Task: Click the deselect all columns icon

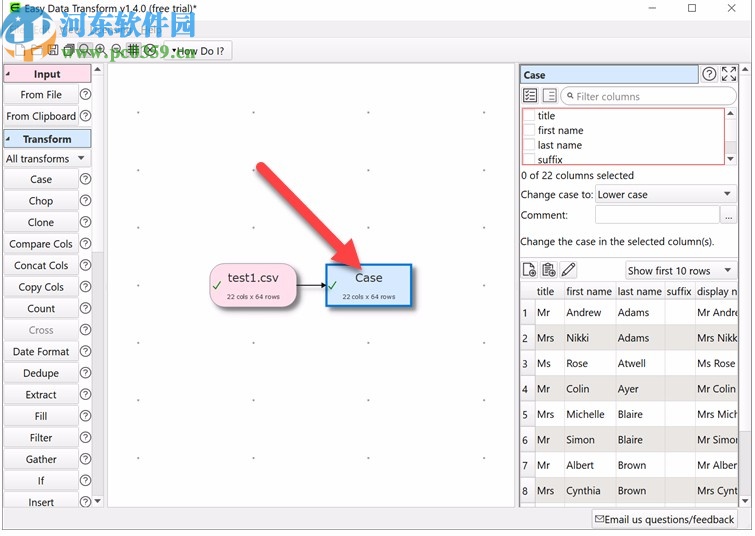Action: [549, 95]
